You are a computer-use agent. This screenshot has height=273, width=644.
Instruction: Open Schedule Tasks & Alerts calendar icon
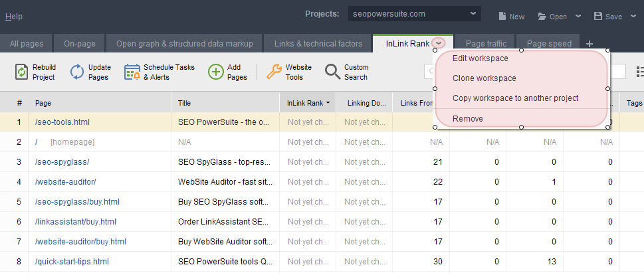132,72
